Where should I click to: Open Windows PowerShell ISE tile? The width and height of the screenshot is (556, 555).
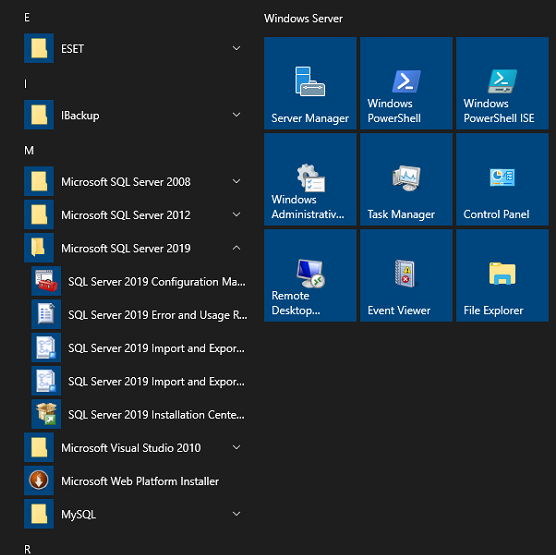click(x=502, y=83)
